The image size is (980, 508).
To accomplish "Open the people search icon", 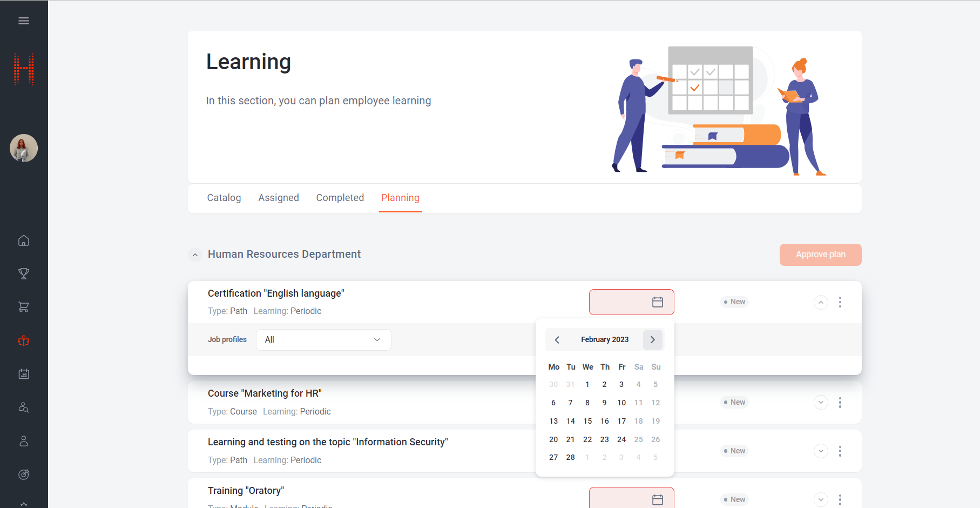I will coord(24,407).
